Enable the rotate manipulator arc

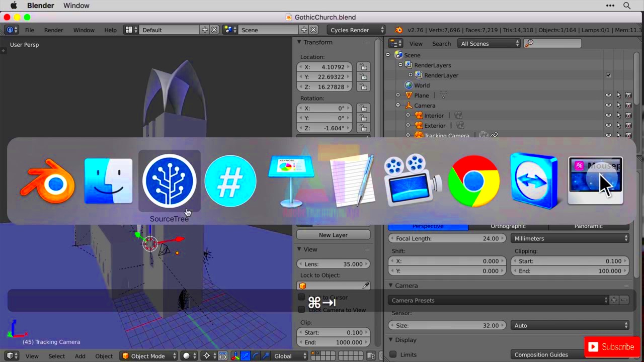pyautogui.click(x=255, y=356)
